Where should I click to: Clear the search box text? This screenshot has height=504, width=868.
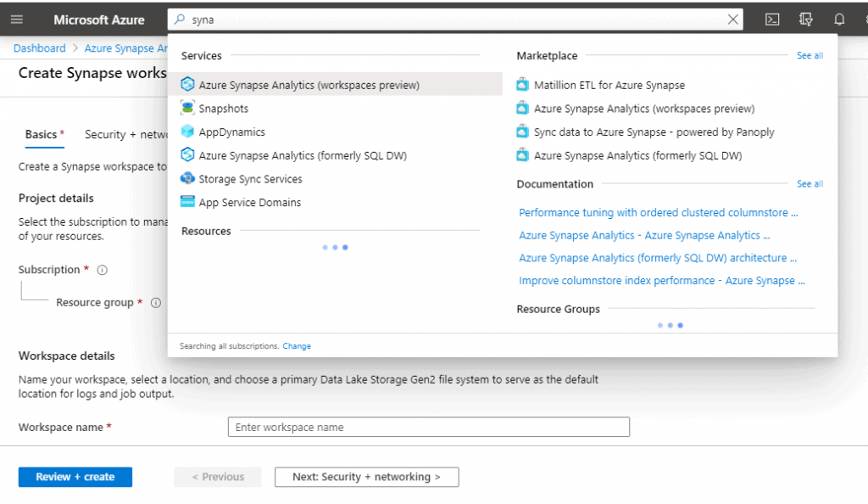click(733, 20)
